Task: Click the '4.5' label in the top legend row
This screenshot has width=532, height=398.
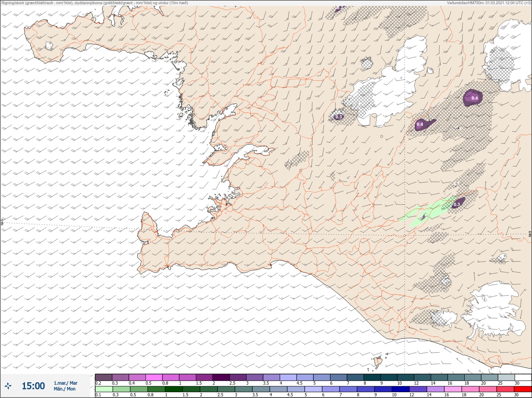Action: (x=299, y=383)
